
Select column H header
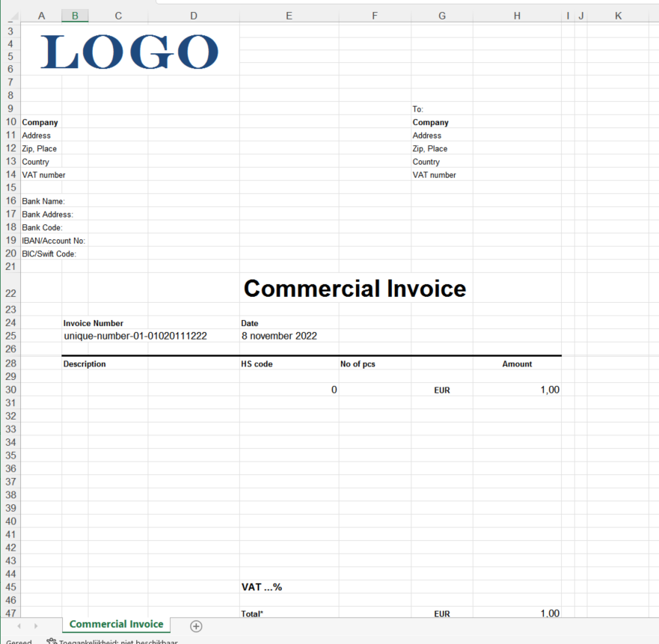[x=517, y=16]
